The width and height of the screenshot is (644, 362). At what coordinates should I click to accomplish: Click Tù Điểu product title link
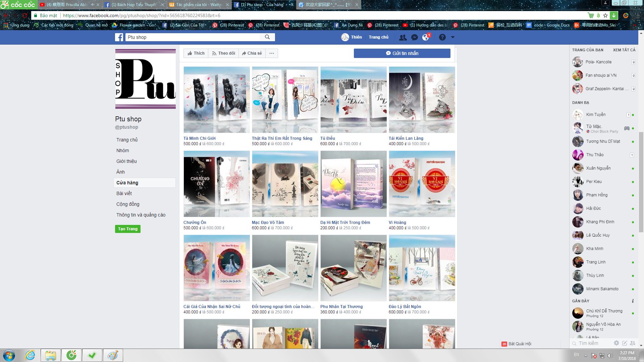click(x=327, y=138)
